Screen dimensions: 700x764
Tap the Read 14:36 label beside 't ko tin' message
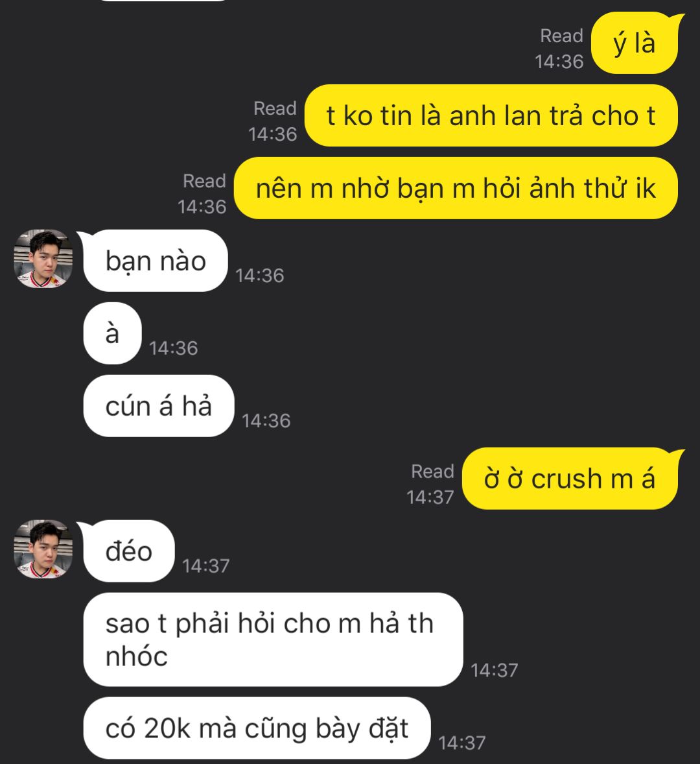[273, 121]
